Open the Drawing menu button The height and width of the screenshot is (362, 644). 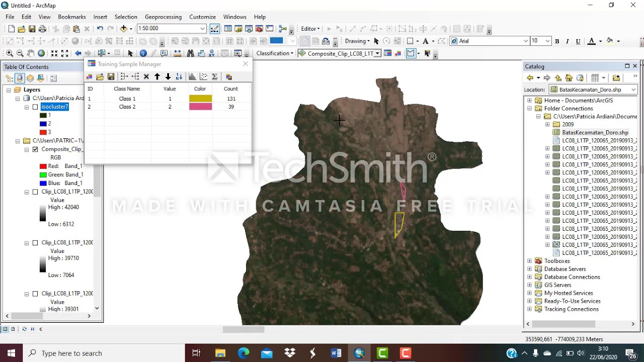coord(357,41)
